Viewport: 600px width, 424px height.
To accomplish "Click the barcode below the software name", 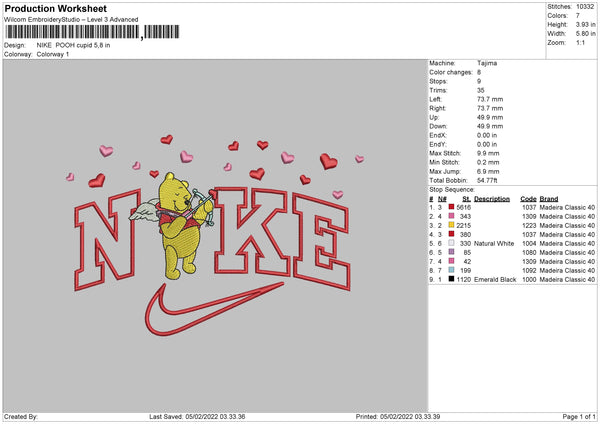I will pos(72,33).
